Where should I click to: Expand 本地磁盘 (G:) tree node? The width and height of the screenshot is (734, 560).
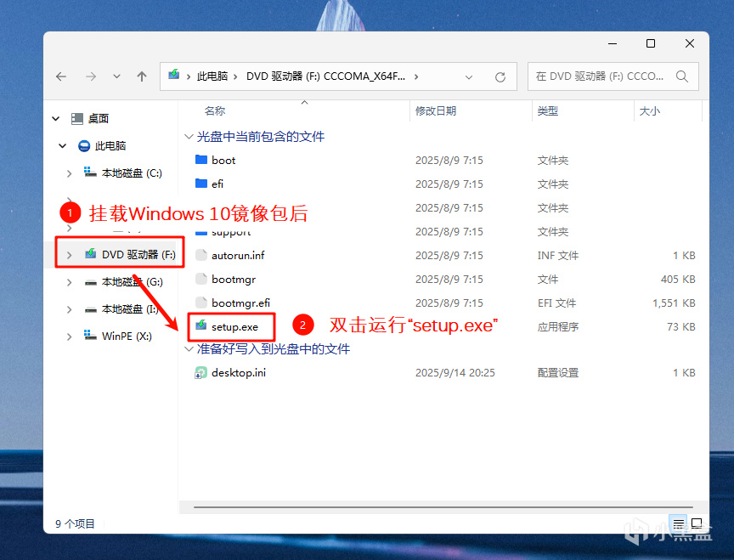pos(70,282)
